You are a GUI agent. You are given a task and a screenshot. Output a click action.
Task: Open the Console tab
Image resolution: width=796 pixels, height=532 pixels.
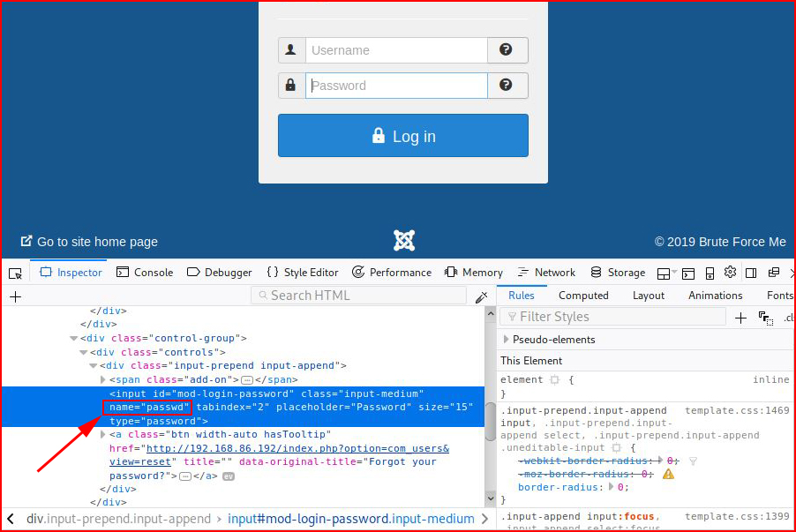(145, 273)
